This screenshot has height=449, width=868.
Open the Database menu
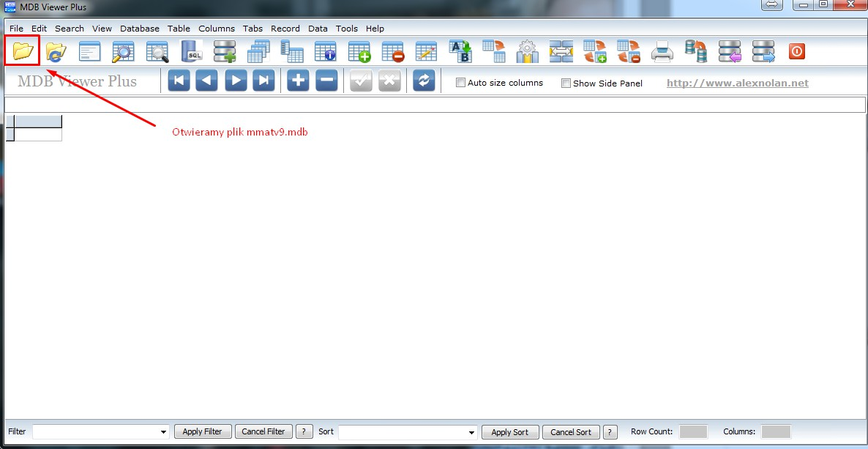coord(140,29)
